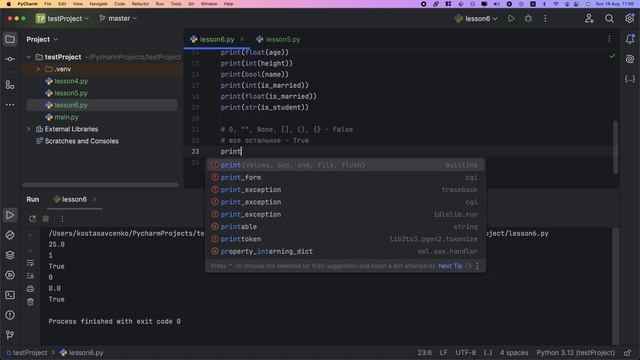
Task: Open the Structure tool window icon
Action: [10, 84]
